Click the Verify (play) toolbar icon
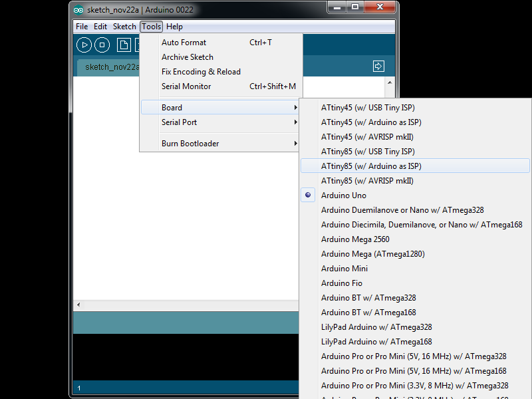The height and width of the screenshot is (399, 532). tap(84, 45)
